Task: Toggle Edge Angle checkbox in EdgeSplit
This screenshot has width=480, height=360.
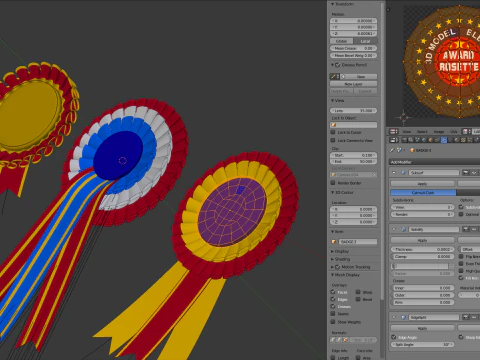Action: pos(393,337)
